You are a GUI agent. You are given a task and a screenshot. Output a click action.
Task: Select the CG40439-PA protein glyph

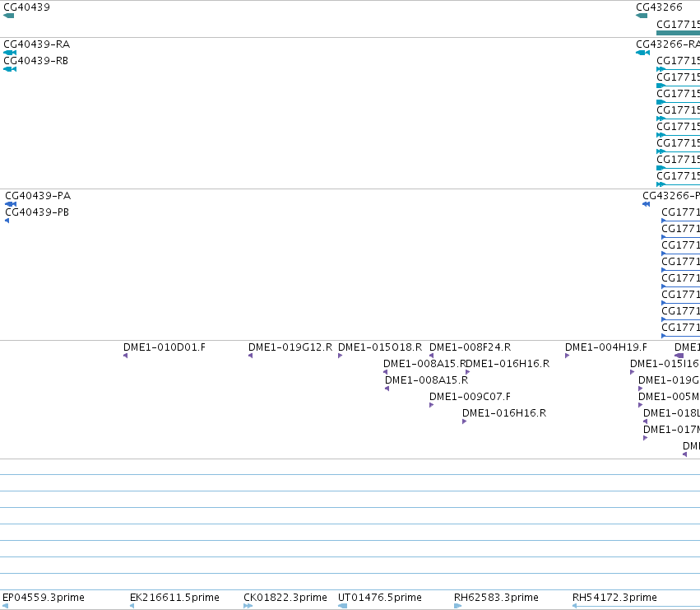pos(11,204)
